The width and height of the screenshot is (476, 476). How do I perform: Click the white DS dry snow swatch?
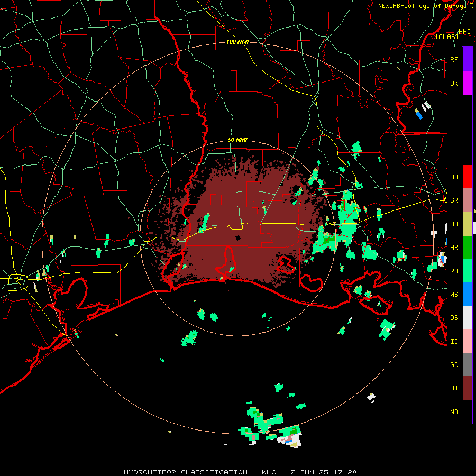(467, 317)
